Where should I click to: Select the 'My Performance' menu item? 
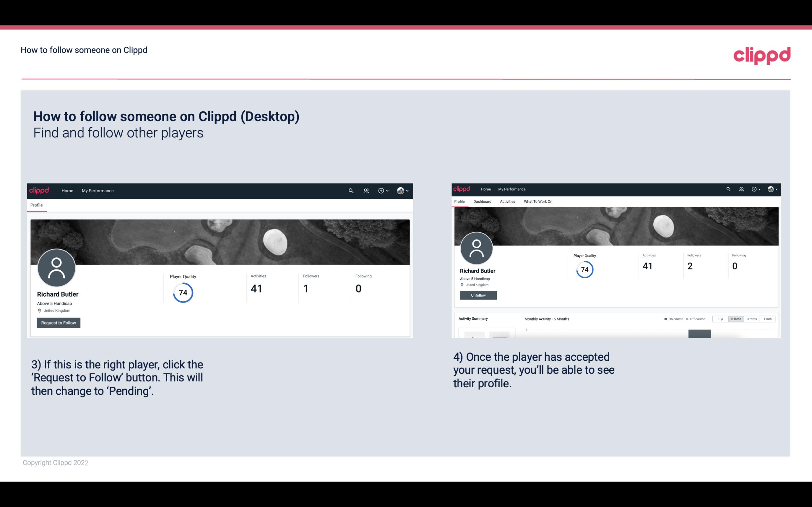(98, 190)
